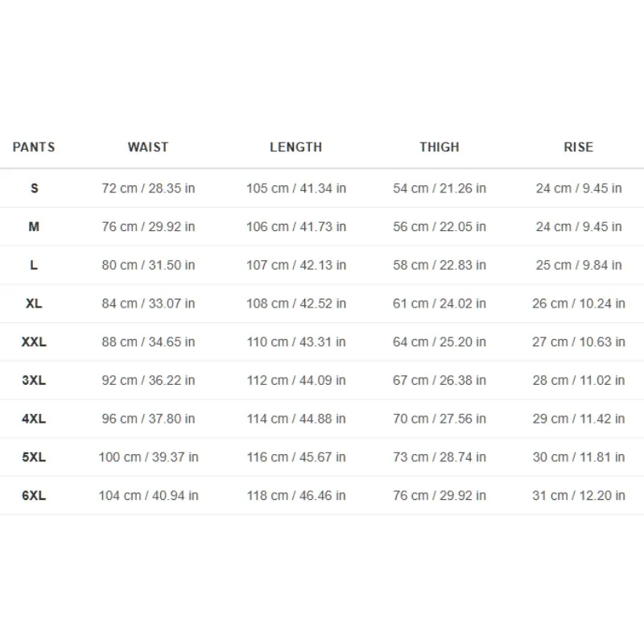This screenshot has width=644, height=644.
Task: Click the RISE column header
Action: [x=578, y=147]
